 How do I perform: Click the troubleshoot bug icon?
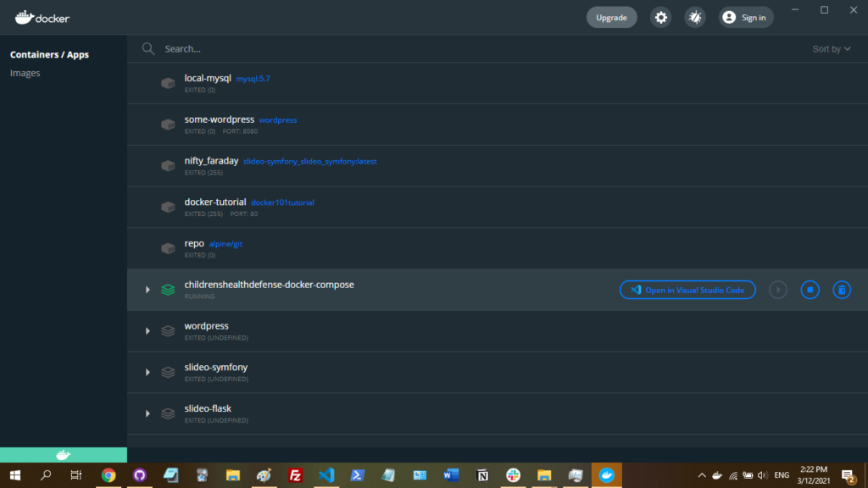click(x=695, y=18)
